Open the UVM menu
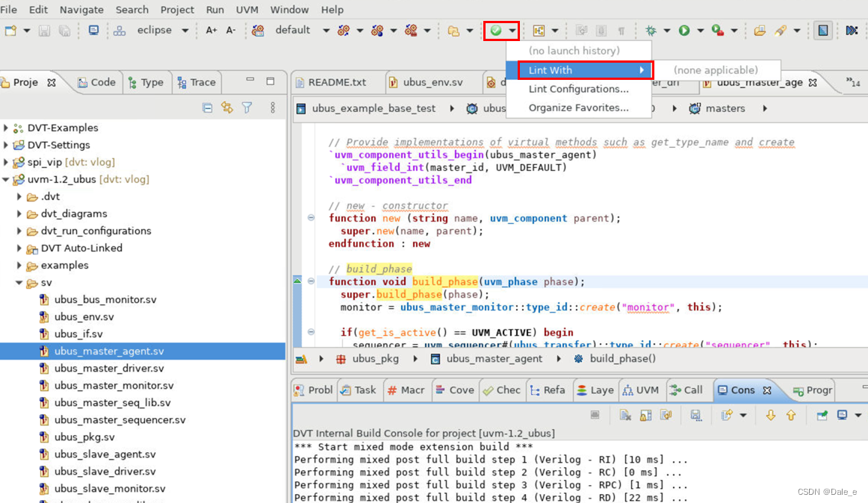The height and width of the screenshot is (503, 868). tap(247, 10)
